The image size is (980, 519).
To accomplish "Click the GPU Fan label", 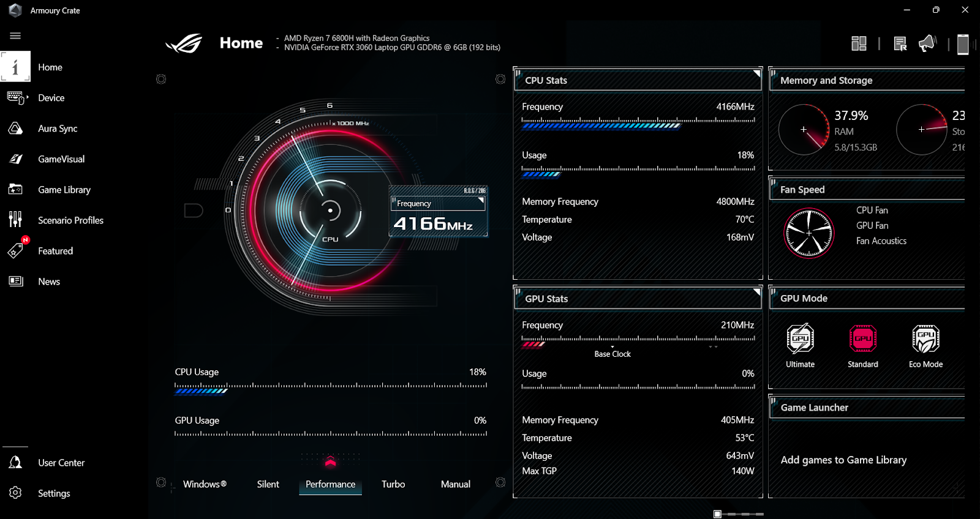I will click(872, 226).
